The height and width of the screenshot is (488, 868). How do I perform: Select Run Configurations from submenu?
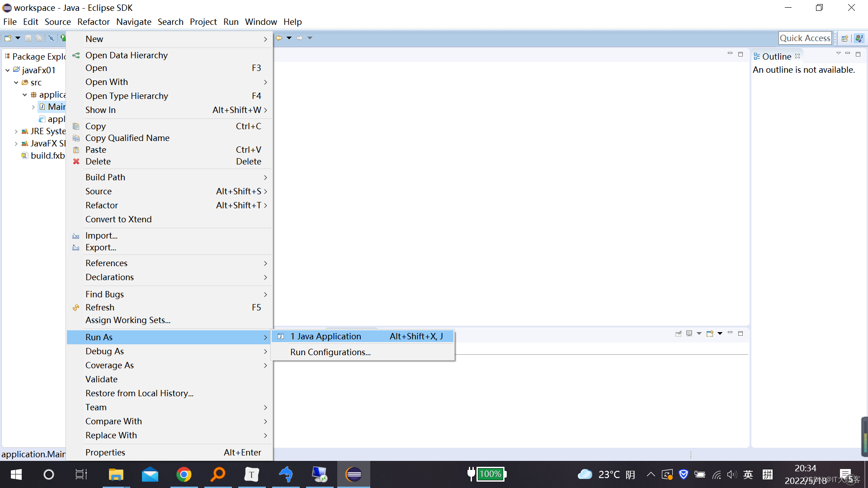point(330,352)
